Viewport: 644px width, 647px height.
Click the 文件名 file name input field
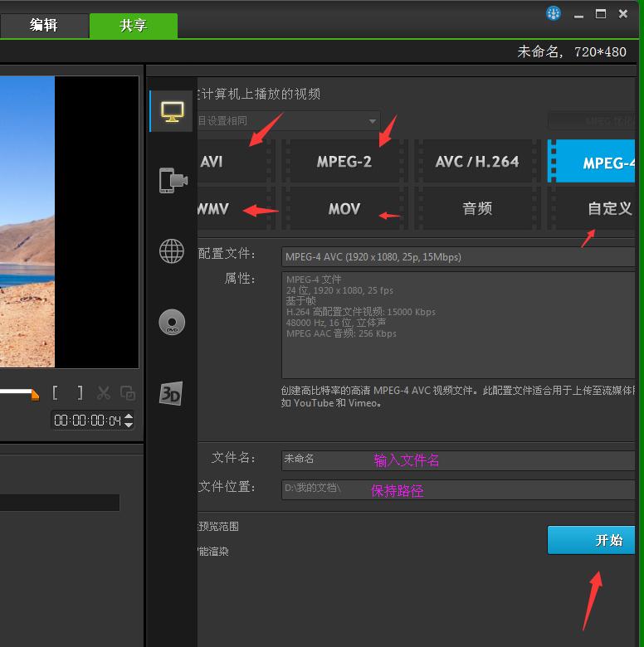[458, 460]
